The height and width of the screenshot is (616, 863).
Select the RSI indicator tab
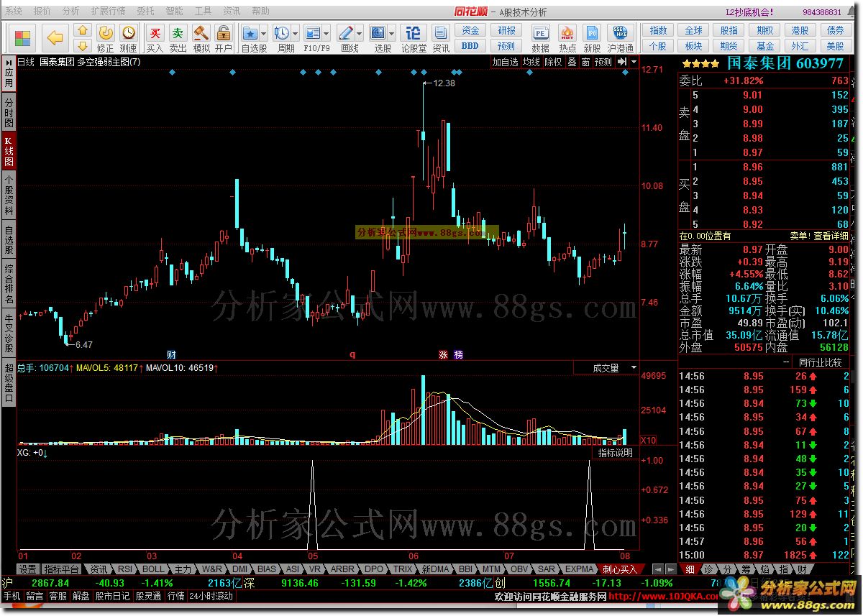point(125,569)
